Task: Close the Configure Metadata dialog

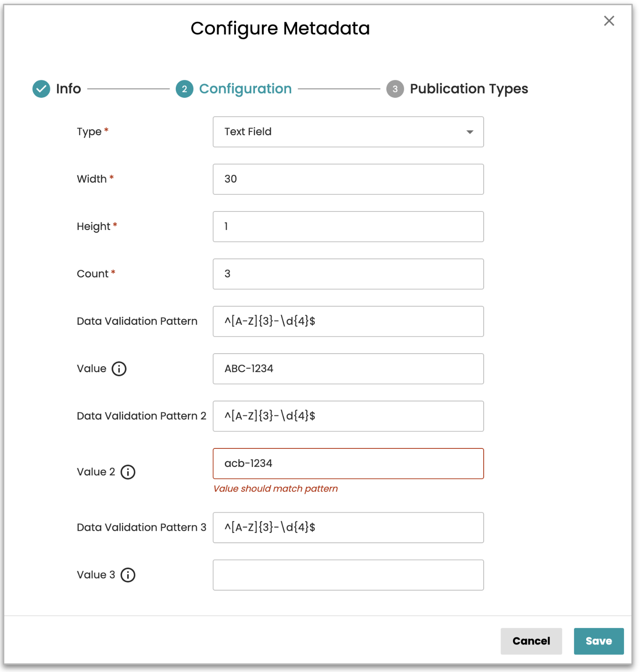Action: pyautogui.click(x=609, y=21)
